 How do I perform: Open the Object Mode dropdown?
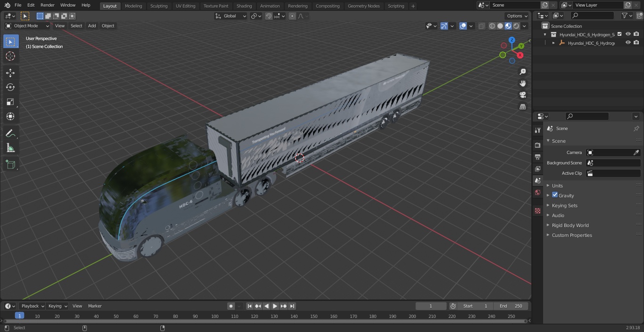pyautogui.click(x=27, y=26)
